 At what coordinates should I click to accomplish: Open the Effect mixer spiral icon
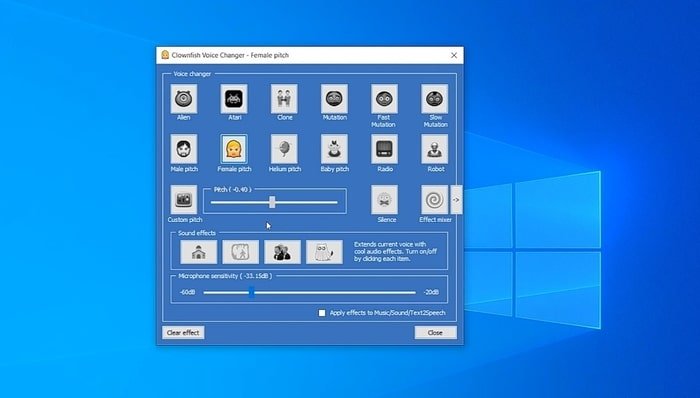(434, 200)
